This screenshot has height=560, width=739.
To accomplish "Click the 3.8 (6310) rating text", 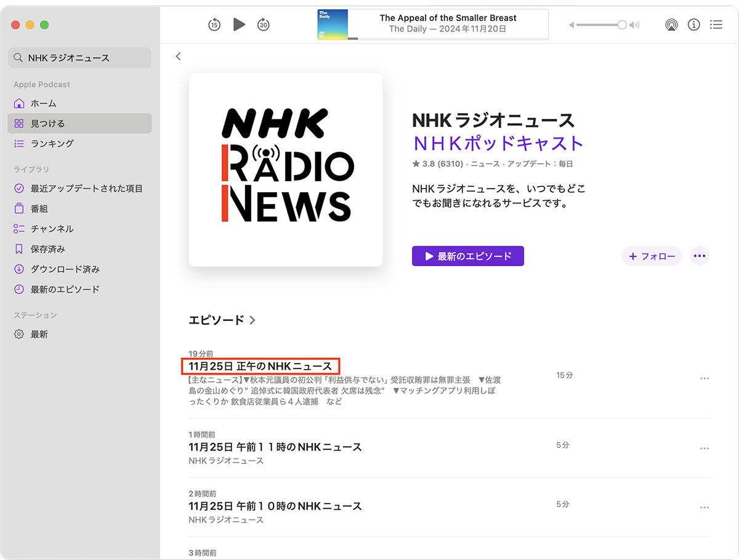I will pyautogui.click(x=438, y=164).
